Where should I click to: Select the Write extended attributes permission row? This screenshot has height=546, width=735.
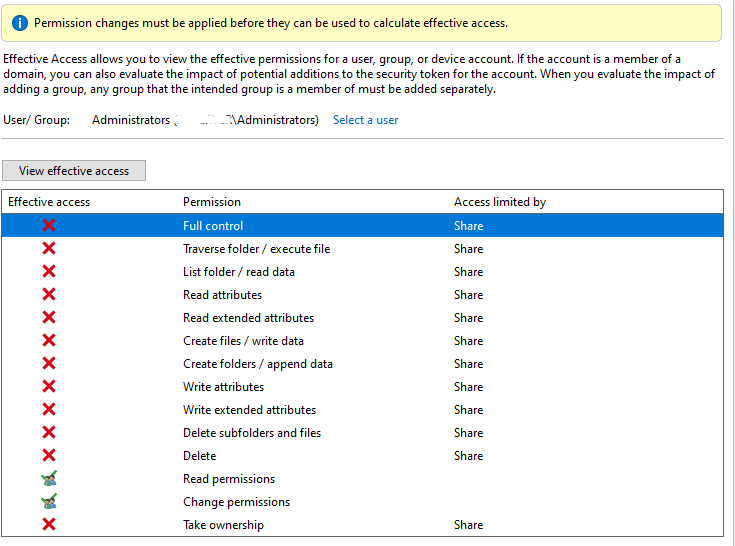[249, 410]
